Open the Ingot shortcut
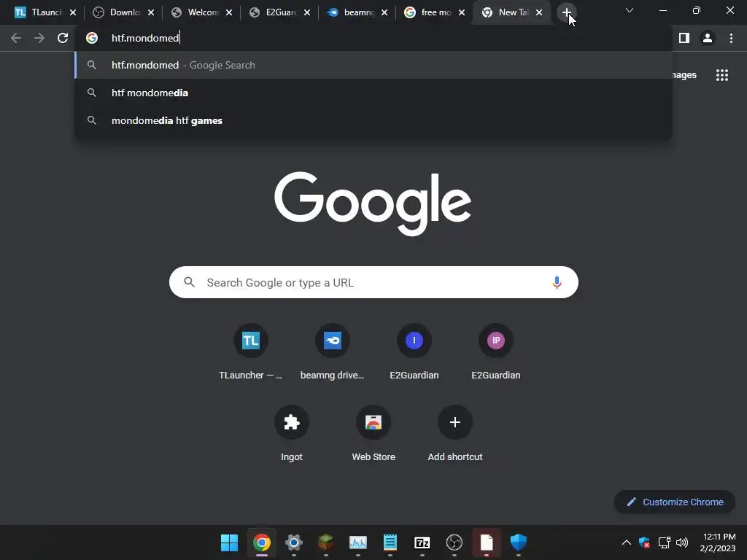The height and width of the screenshot is (560, 747). (292, 433)
